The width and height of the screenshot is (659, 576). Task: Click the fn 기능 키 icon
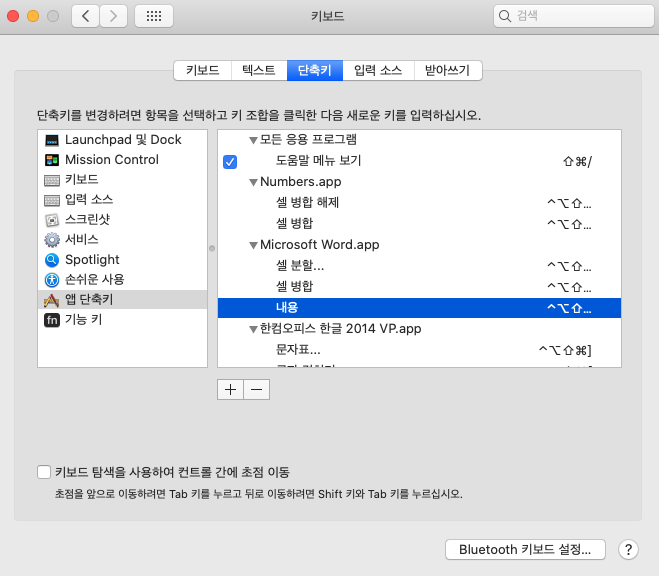click(52, 320)
